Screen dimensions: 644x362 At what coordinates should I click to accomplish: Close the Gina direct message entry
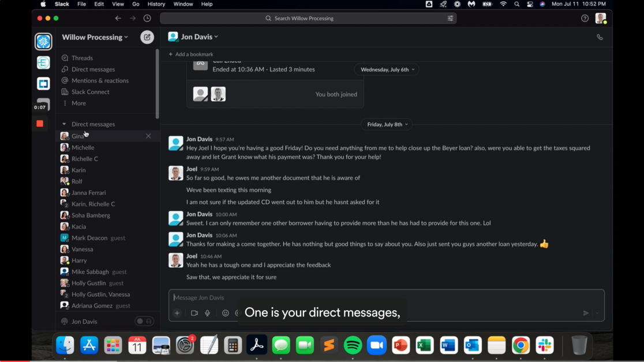[148, 136]
